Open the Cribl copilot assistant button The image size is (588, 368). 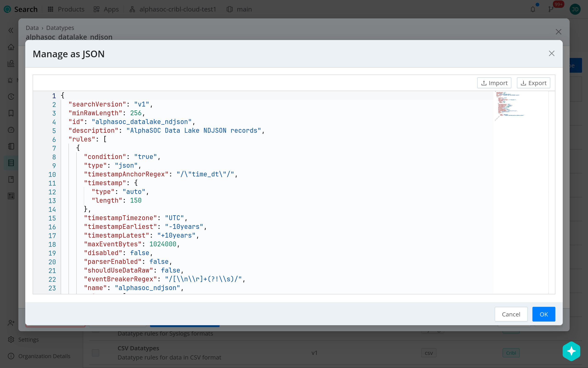click(x=571, y=351)
